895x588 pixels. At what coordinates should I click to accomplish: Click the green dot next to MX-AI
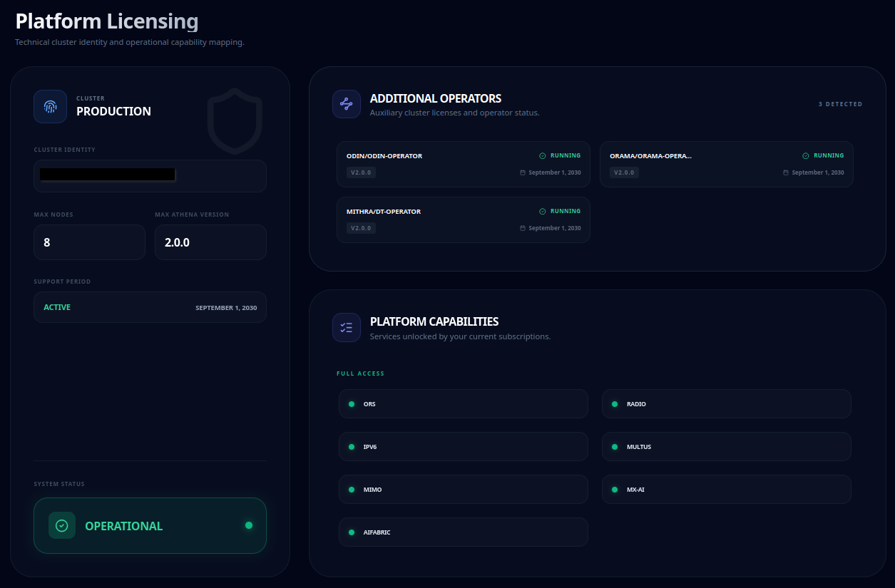[x=615, y=490]
